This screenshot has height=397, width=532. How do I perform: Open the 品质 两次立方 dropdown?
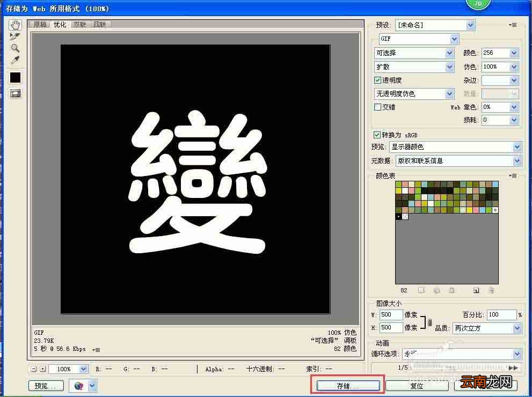click(x=487, y=328)
